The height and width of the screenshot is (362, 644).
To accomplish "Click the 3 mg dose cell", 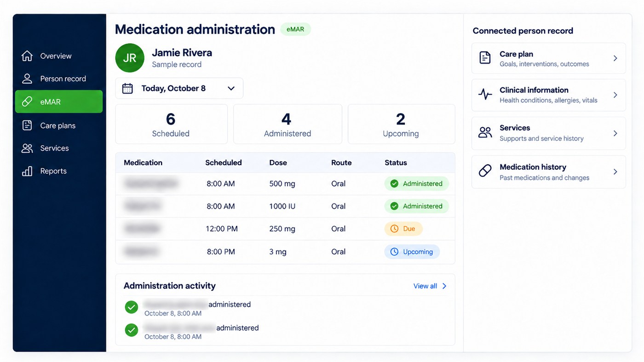I will click(278, 252).
